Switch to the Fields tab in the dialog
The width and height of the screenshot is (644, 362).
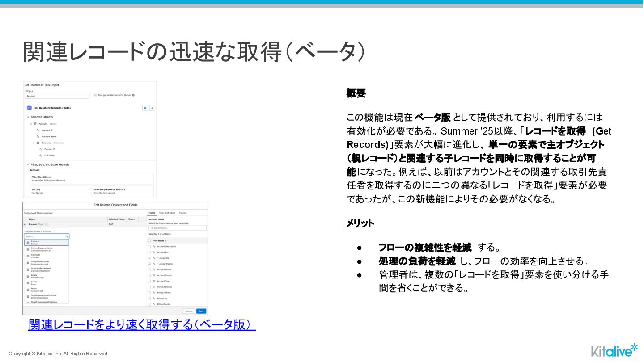coord(152,213)
